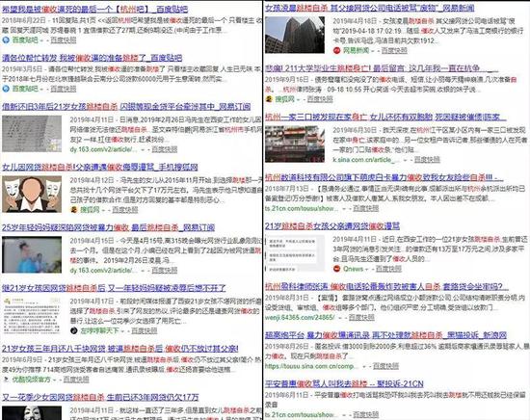Open 继21岁女孩因网贷 result title

click(114, 288)
